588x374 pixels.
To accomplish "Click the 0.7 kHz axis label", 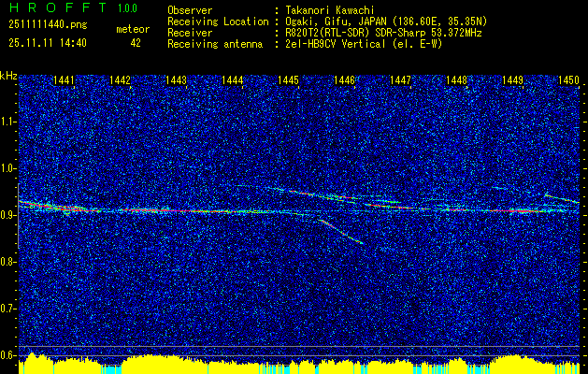I will (7, 309).
